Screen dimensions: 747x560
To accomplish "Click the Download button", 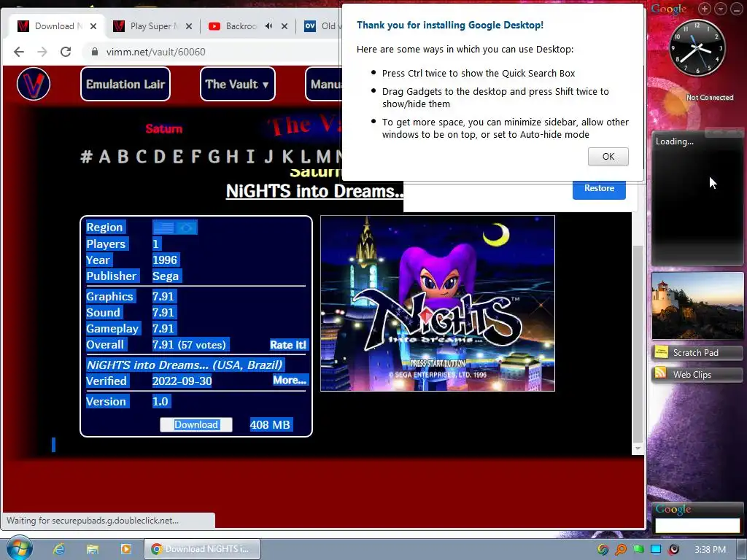I will pos(196,425).
